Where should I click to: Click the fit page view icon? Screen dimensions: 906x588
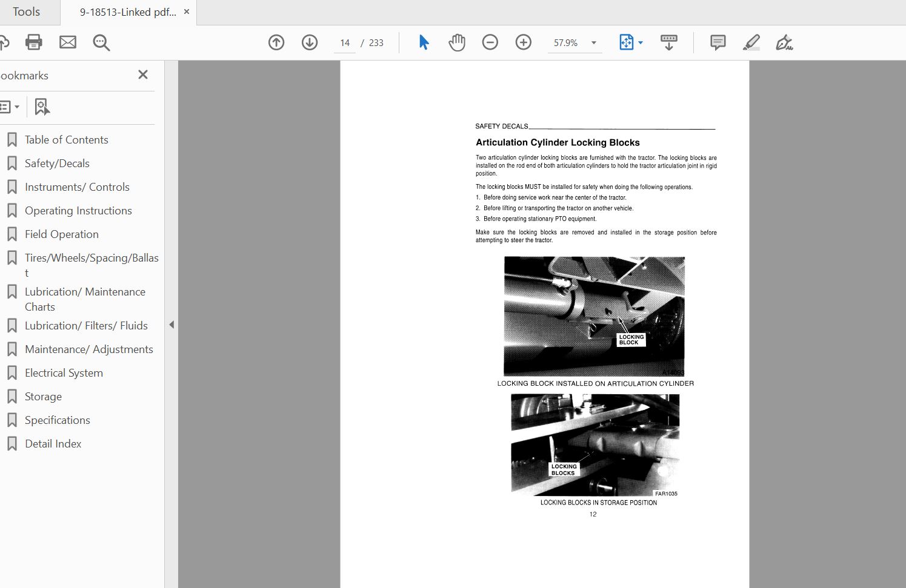coord(626,42)
